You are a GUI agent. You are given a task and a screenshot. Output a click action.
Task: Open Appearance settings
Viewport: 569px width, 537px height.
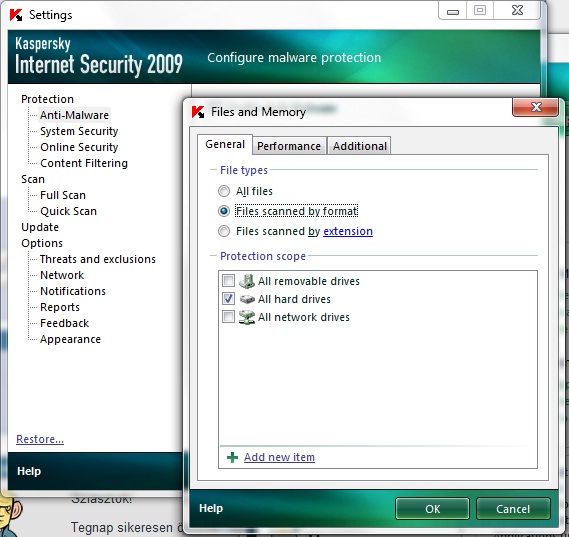[70, 339]
